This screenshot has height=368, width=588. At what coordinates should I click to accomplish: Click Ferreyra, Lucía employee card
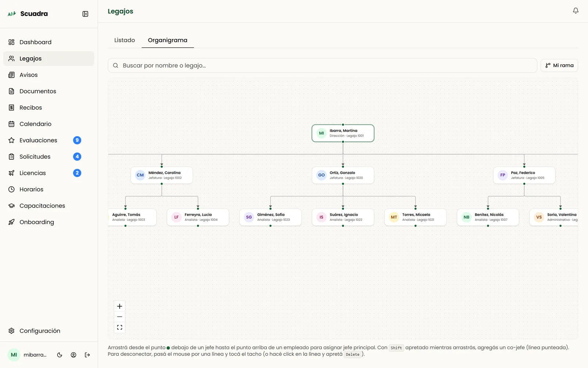(x=198, y=217)
